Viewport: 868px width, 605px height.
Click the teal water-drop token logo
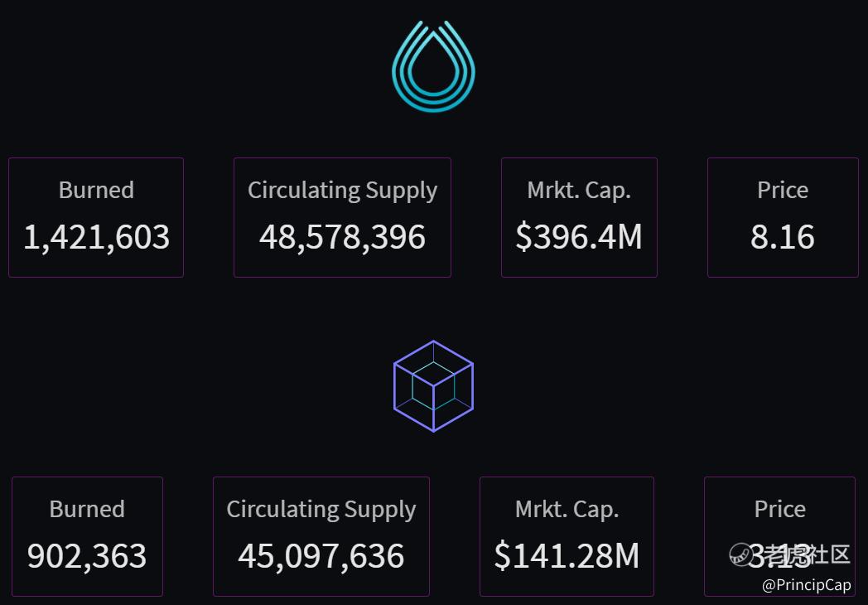433,68
